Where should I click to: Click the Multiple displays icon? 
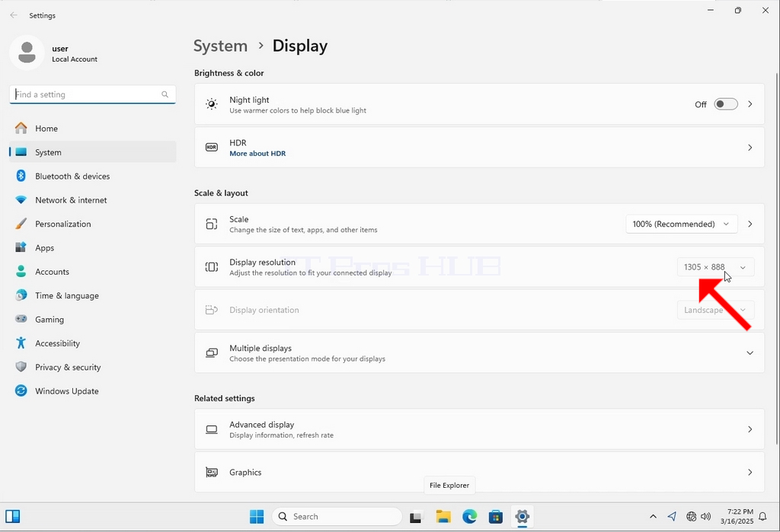tap(212, 353)
